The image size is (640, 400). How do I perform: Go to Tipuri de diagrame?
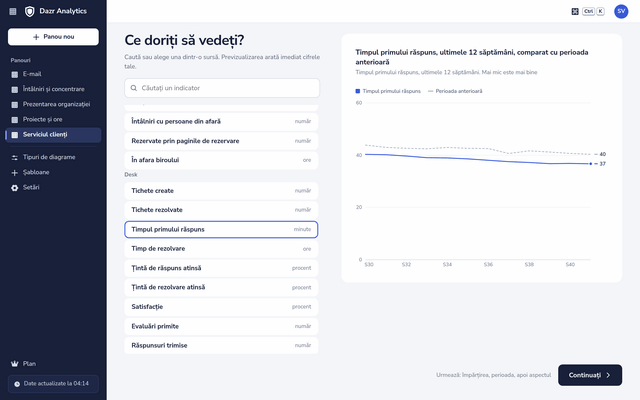[x=53, y=158]
